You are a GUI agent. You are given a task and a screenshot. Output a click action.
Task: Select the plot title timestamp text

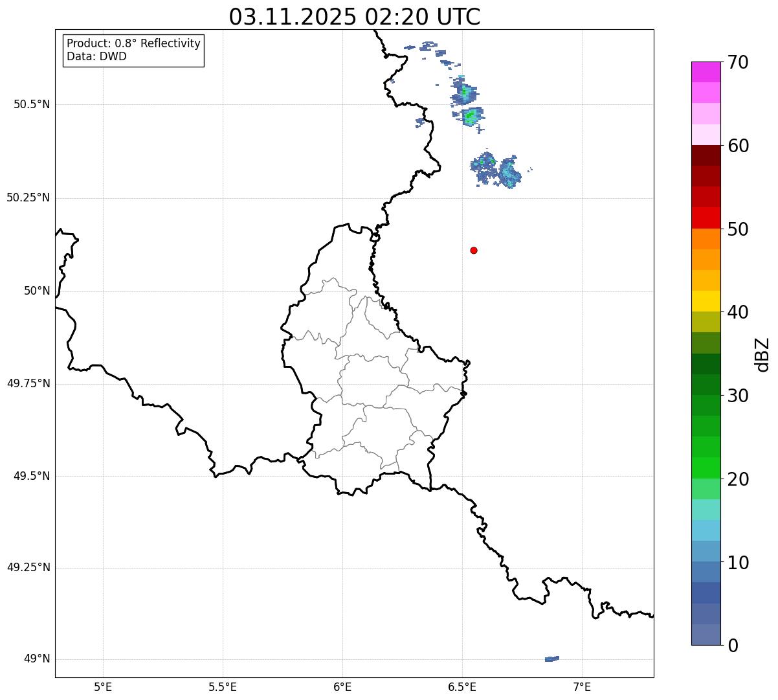[355, 17]
